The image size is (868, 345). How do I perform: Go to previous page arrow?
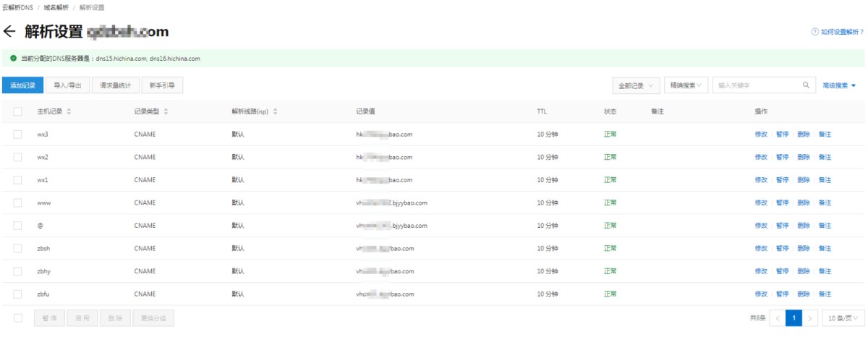click(x=778, y=318)
